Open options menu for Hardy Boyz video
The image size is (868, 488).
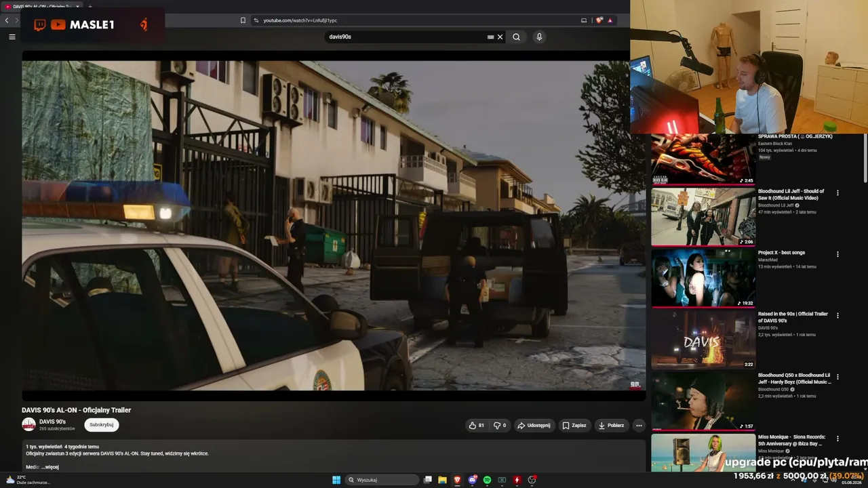(x=837, y=377)
